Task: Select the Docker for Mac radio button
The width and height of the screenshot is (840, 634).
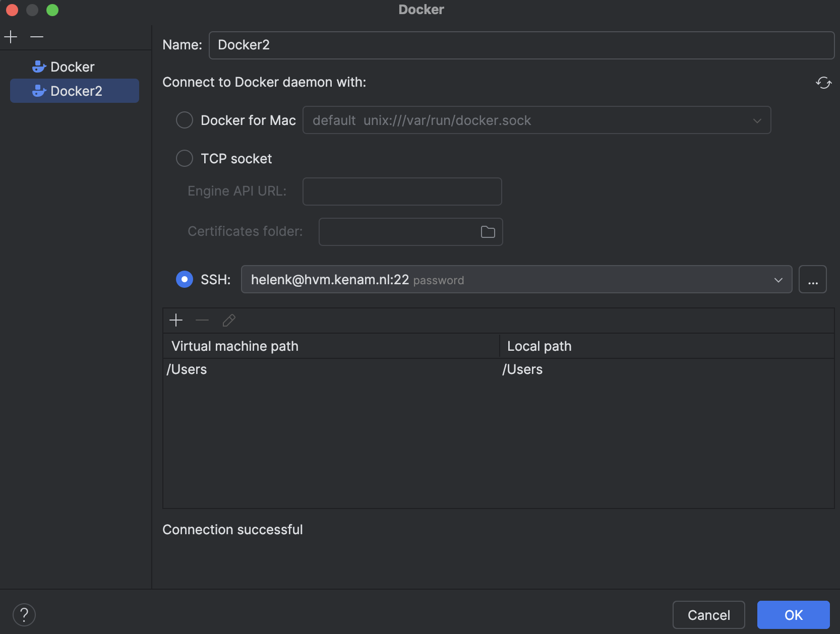Action: (x=185, y=120)
